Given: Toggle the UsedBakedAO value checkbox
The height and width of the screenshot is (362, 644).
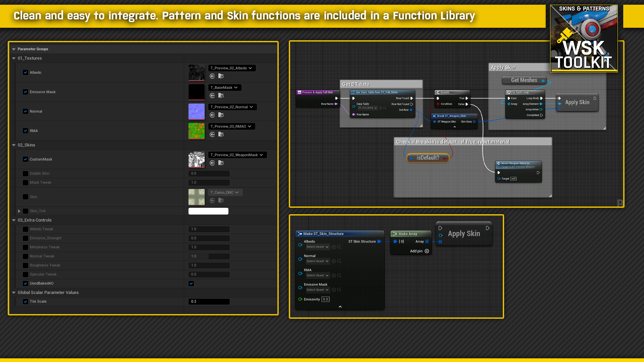Looking at the screenshot, I should click(191, 284).
